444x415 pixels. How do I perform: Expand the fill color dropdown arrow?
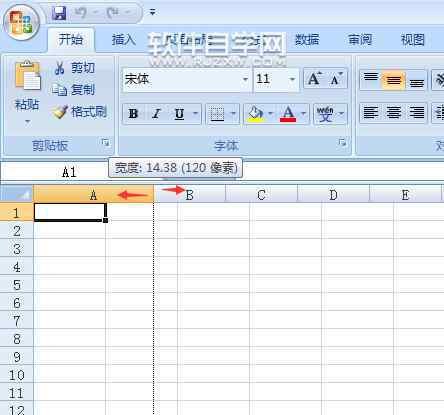pos(271,114)
